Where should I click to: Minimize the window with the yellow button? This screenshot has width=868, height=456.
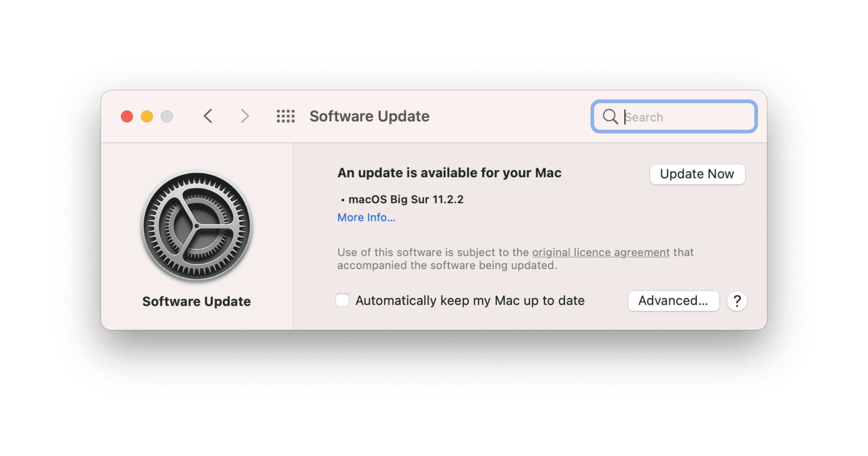[x=147, y=117]
